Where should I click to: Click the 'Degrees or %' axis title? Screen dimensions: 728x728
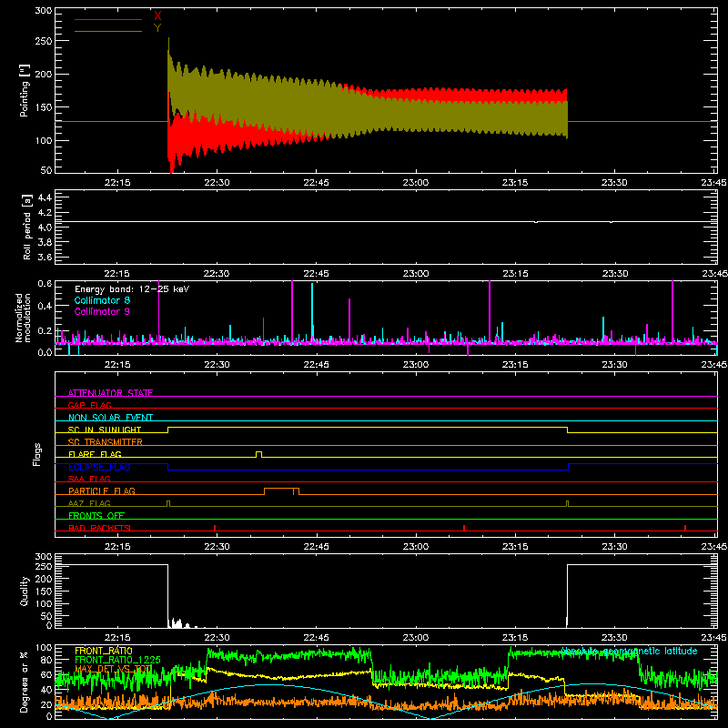coord(25,682)
